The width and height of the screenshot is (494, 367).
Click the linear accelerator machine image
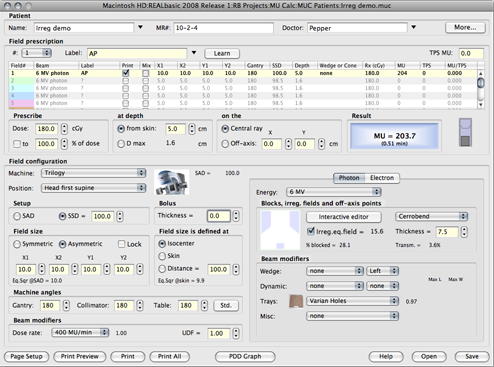coord(172,182)
